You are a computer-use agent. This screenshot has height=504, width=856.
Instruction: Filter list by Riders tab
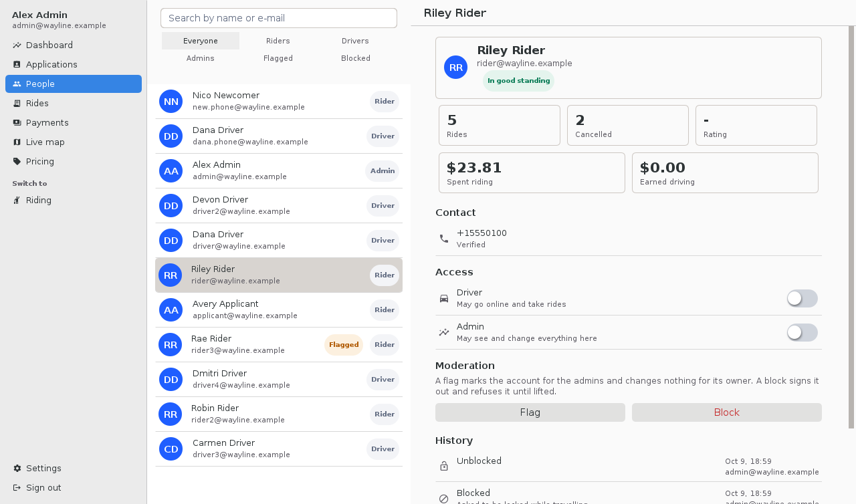[x=278, y=41]
